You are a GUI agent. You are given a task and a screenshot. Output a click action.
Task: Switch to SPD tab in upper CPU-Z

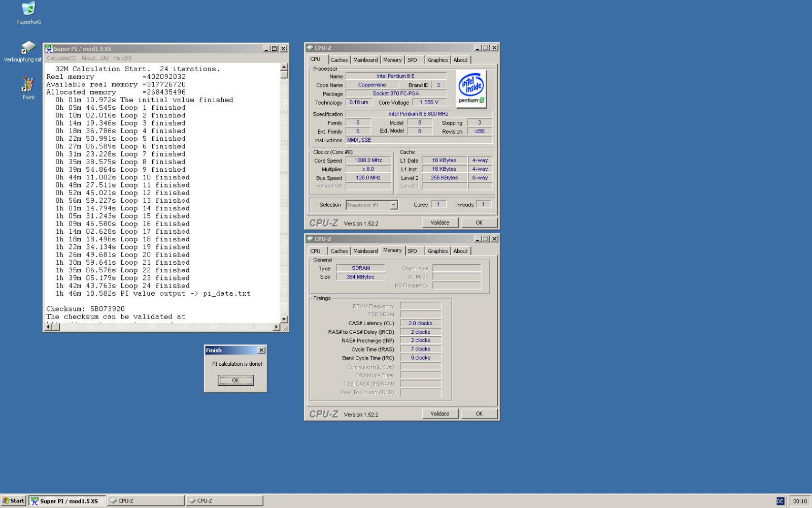click(413, 60)
